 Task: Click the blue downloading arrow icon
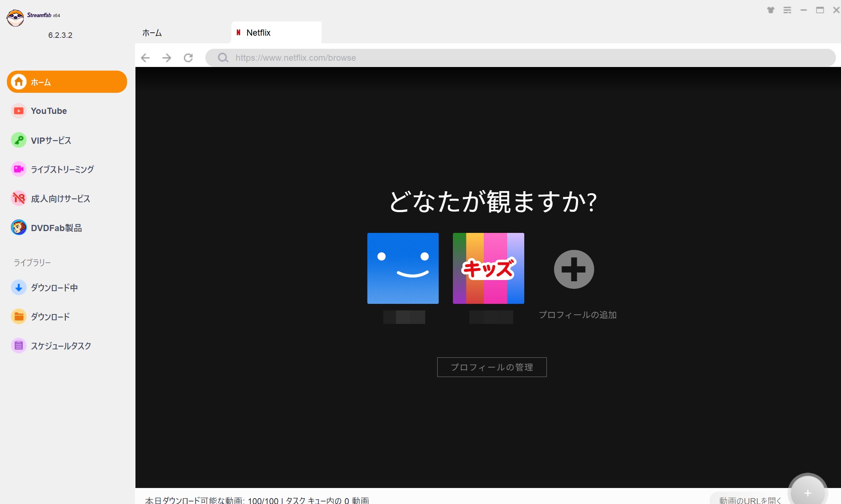coord(19,287)
